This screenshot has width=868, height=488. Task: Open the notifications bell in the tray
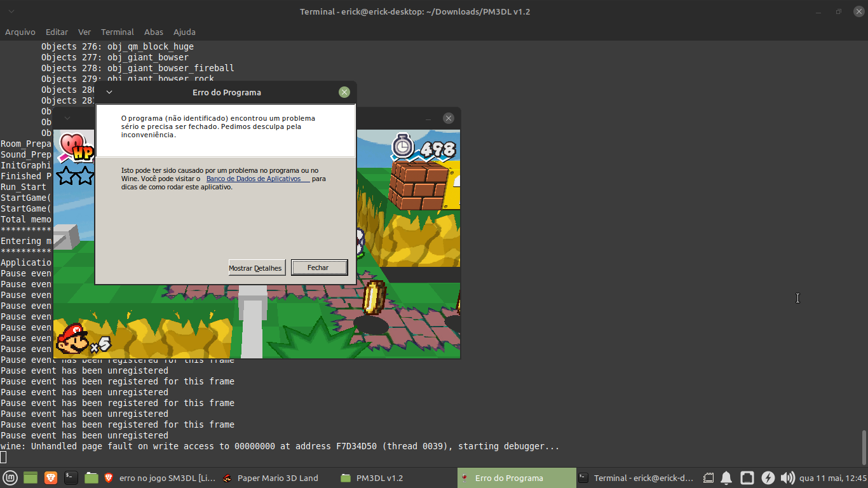click(x=726, y=478)
